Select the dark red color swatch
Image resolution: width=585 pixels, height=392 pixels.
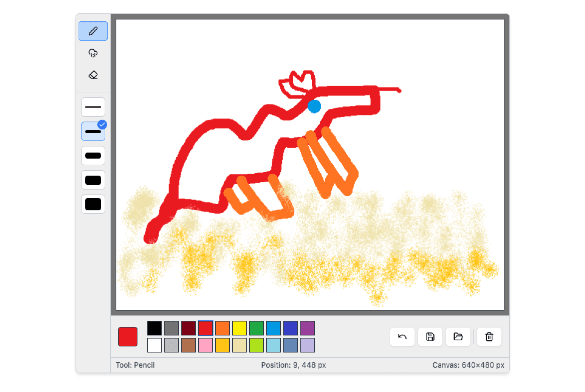[189, 329]
